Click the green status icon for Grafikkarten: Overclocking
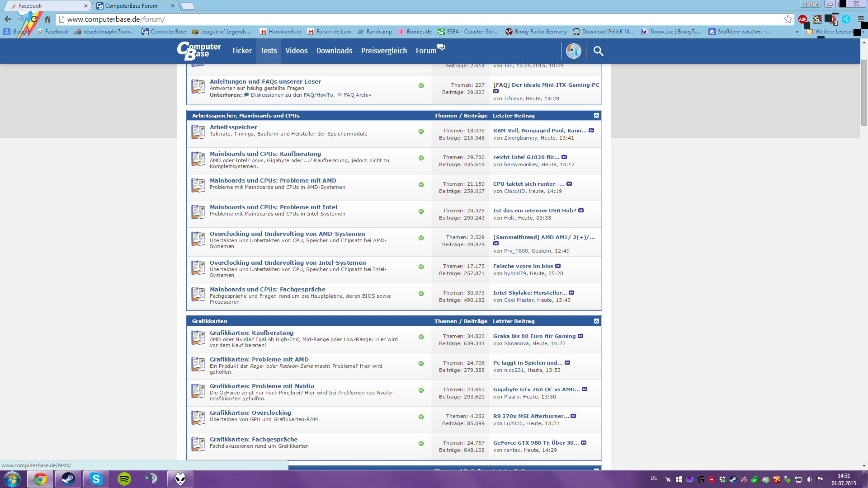The width and height of the screenshot is (868, 488). [x=421, y=417]
